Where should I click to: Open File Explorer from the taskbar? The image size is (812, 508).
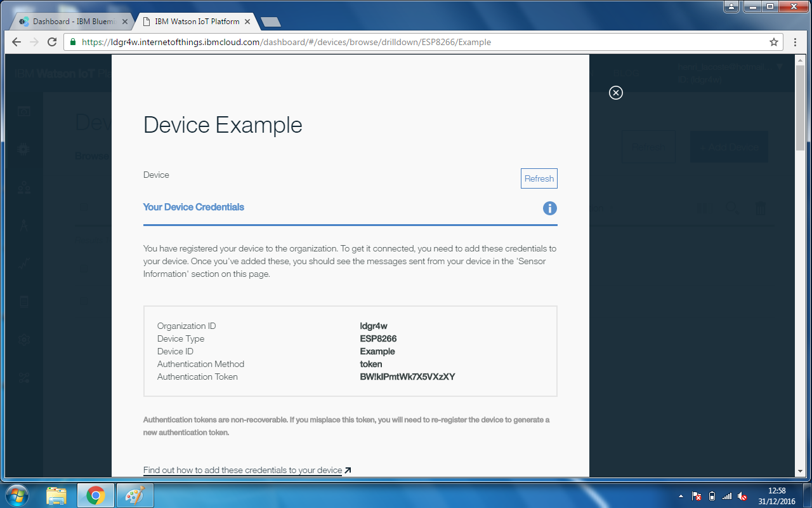56,495
